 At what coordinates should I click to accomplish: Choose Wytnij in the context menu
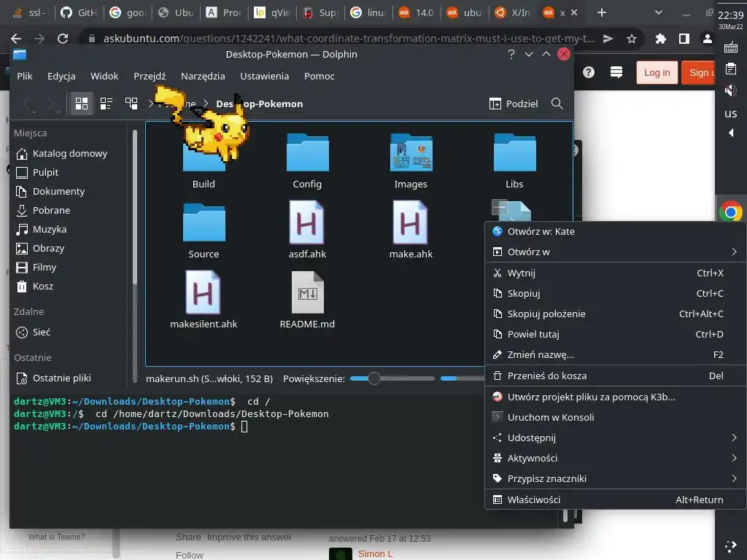click(616, 273)
